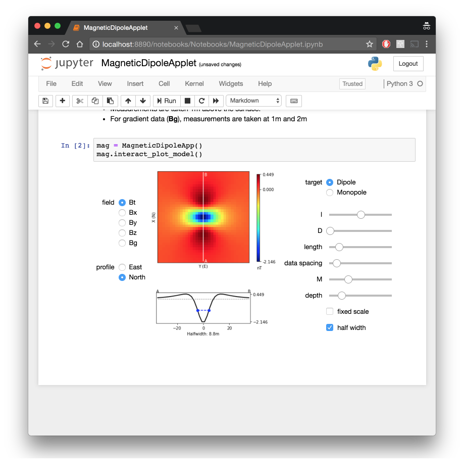
Task: Click the browser address bar
Action: (227, 44)
